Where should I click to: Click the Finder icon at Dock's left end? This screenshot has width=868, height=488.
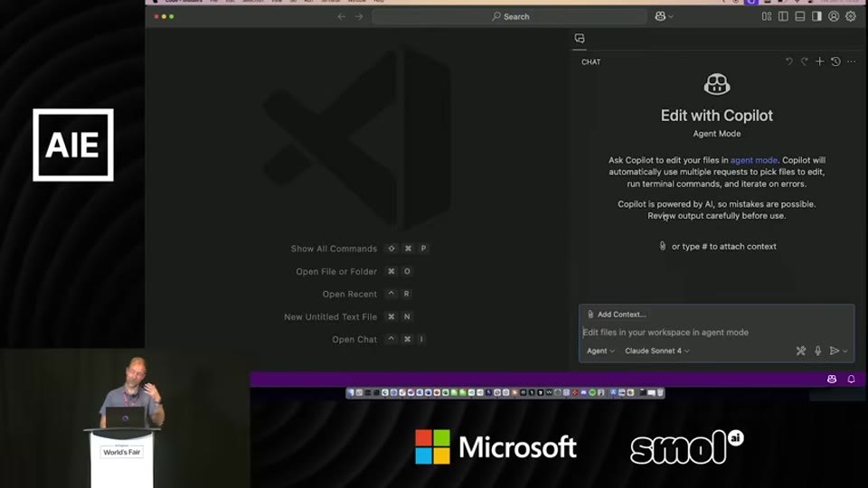(351, 393)
